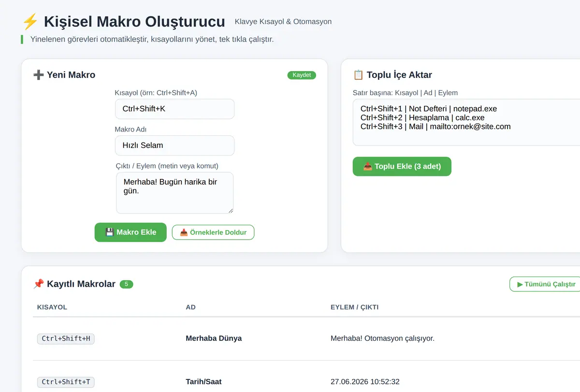
Task: Click the floppy disk icon on Makro Ekle
Action: tap(110, 232)
